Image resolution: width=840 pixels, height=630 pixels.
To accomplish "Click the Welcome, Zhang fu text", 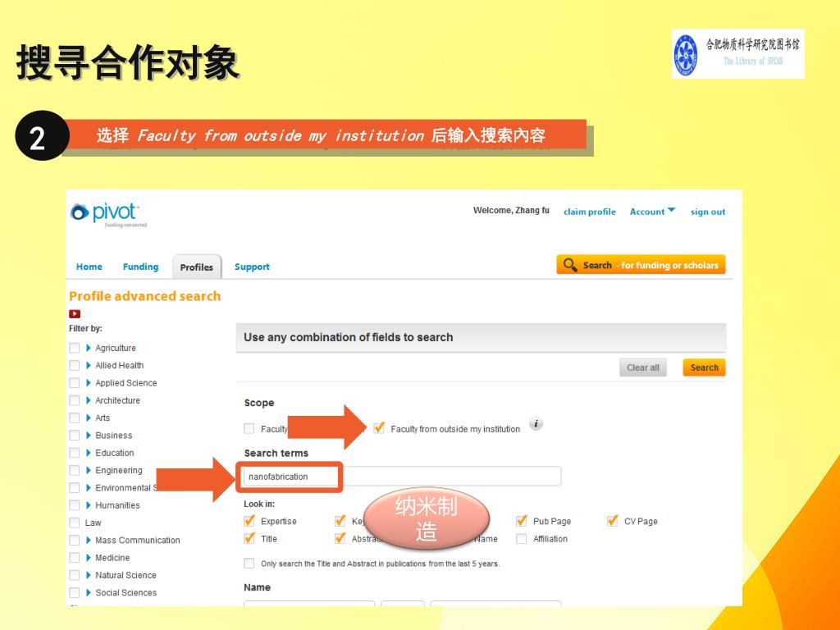I will [x=511, y=211].
